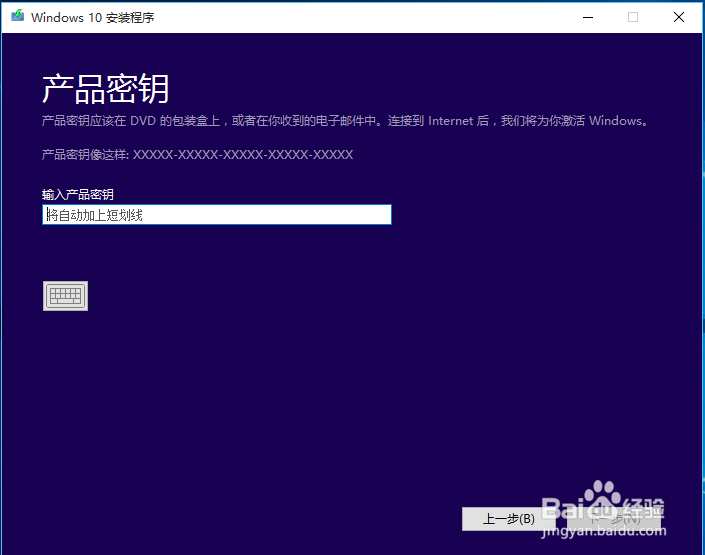Close the Windows 10 安装程序 window
This screenshot has width=705, height=555.
679,17
